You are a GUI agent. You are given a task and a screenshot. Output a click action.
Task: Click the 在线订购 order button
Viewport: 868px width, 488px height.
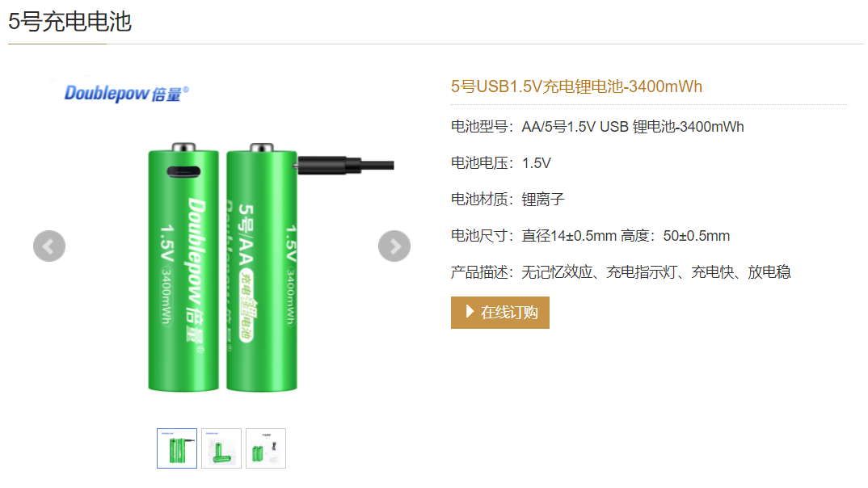tap(500, 313)
